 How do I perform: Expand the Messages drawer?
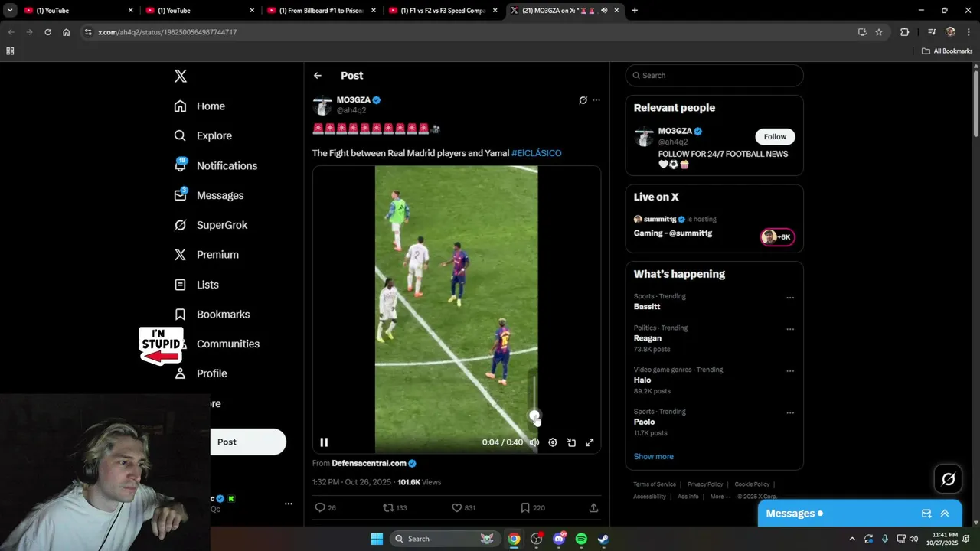945,514
